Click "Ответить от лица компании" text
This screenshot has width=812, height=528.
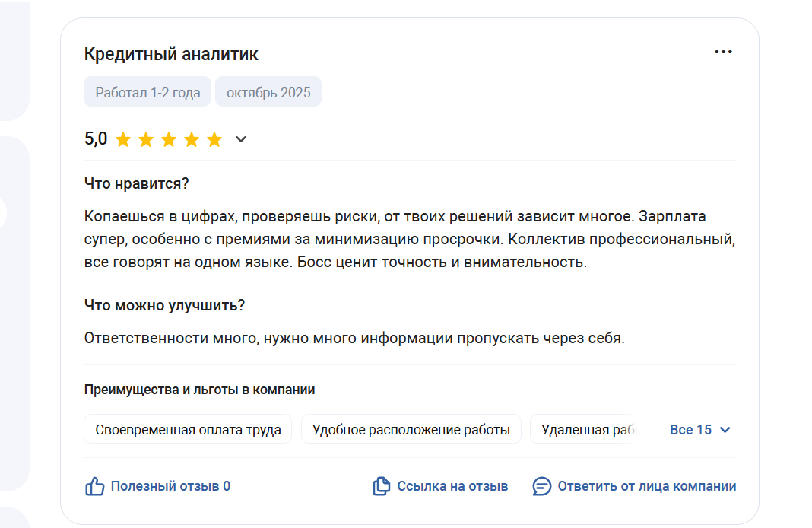646,486
